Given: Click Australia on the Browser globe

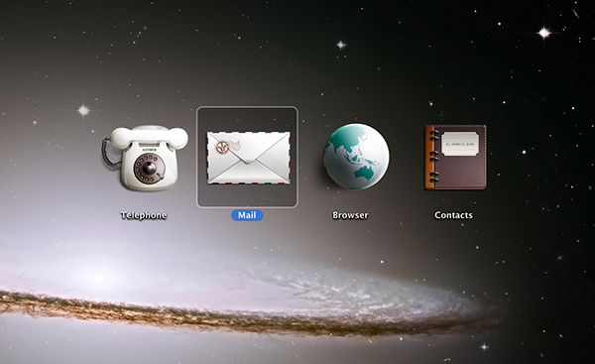Looking at the screenshot, I should [364, 173].
